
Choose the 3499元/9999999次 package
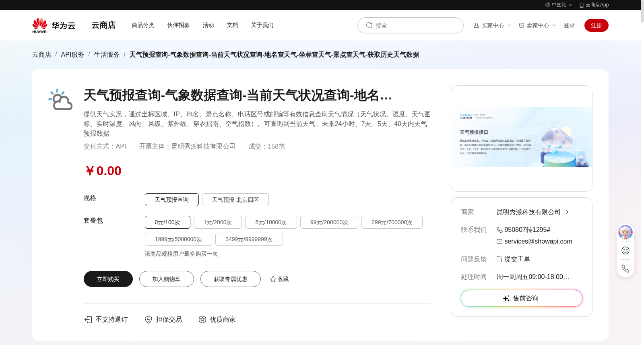coord(249,239)
